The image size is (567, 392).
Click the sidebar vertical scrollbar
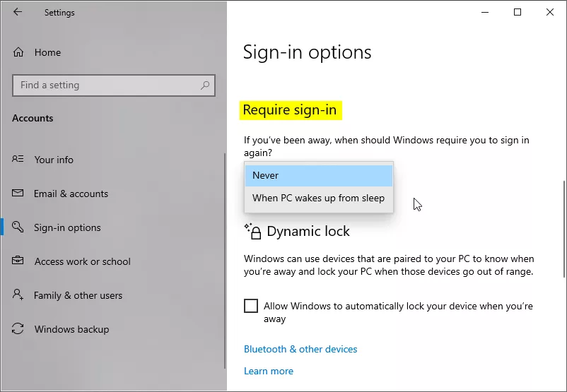click(x=225, y=261)
